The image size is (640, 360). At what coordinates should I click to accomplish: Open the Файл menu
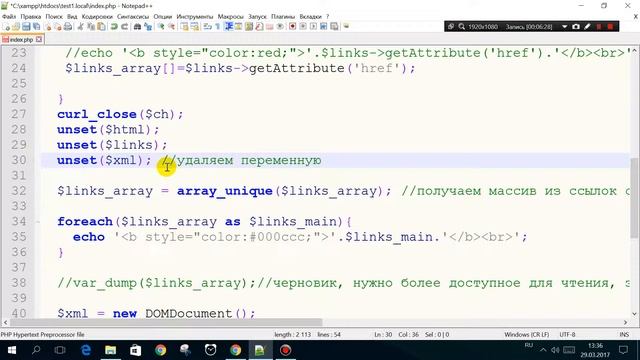[x=9, y=17]
